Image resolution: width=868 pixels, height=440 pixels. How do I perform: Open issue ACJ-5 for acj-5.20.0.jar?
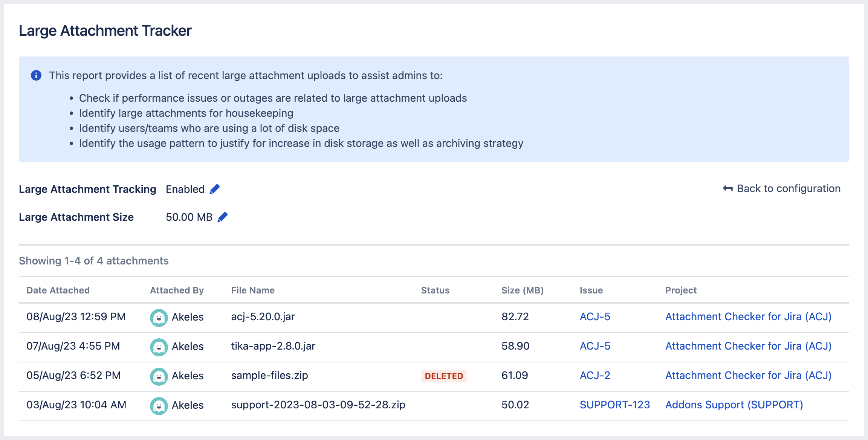595,316
